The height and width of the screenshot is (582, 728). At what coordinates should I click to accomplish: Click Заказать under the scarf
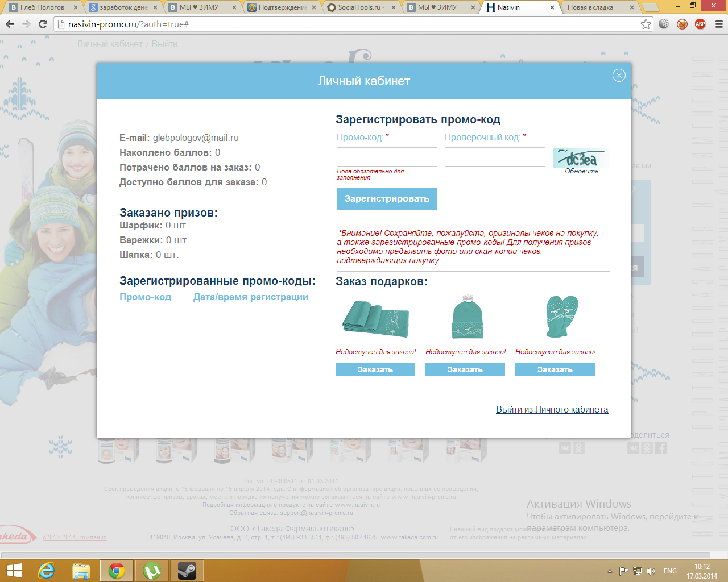375,369
